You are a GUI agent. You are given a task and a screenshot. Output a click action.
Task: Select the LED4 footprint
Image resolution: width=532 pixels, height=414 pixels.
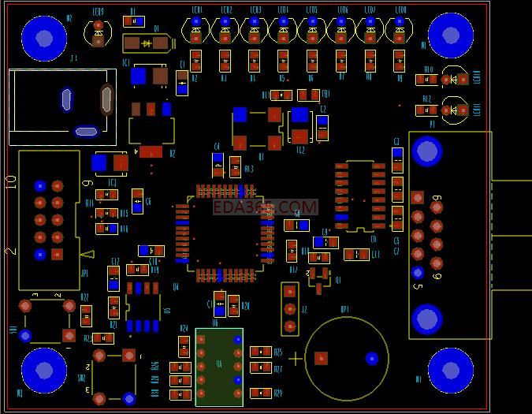[283, 30]
